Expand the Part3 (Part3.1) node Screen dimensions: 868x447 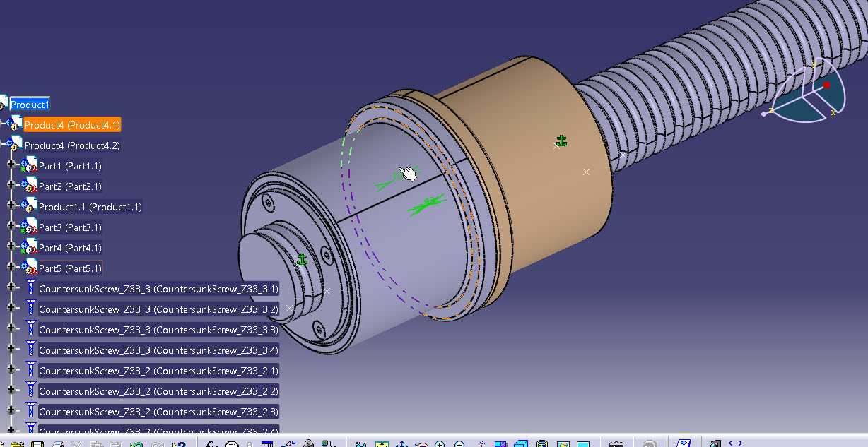[11, 226]
